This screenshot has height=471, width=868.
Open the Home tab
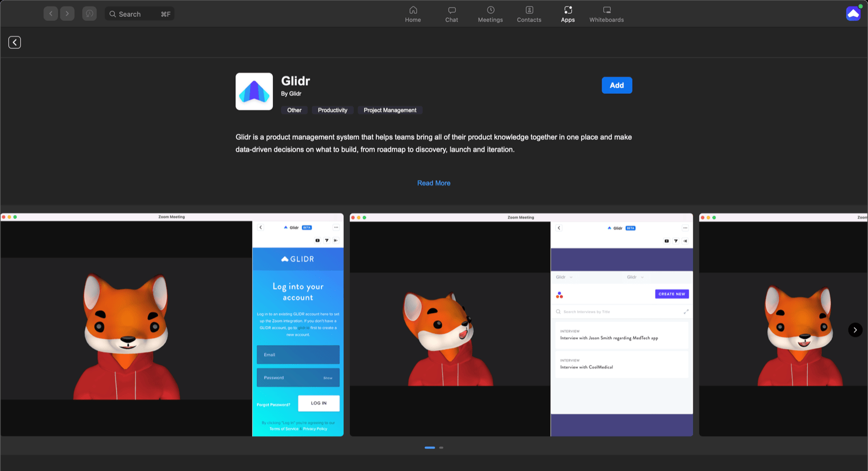pos(413,14)
